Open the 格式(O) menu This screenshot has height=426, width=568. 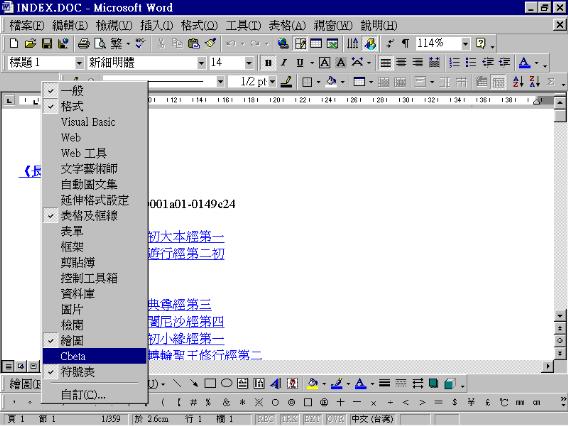click(200, 25)
